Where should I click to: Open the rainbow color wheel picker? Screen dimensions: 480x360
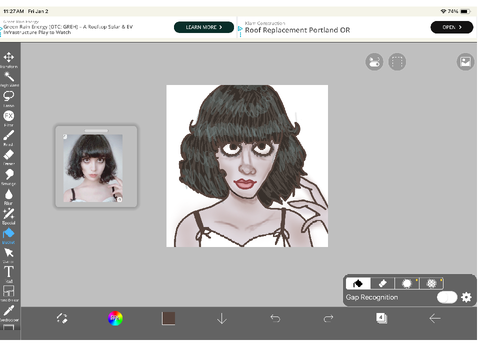115,318
